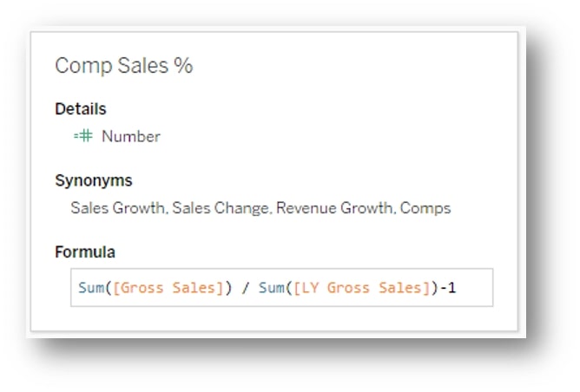
Task: Click the Details heading
Action: (80, 109)
